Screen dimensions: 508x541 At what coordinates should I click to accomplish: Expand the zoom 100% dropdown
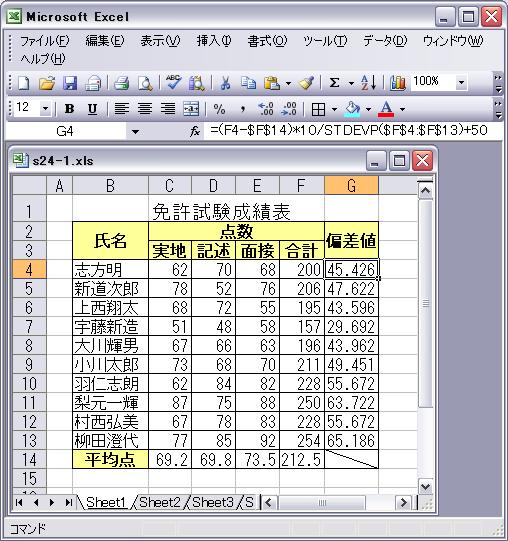(x=461, y=83)
